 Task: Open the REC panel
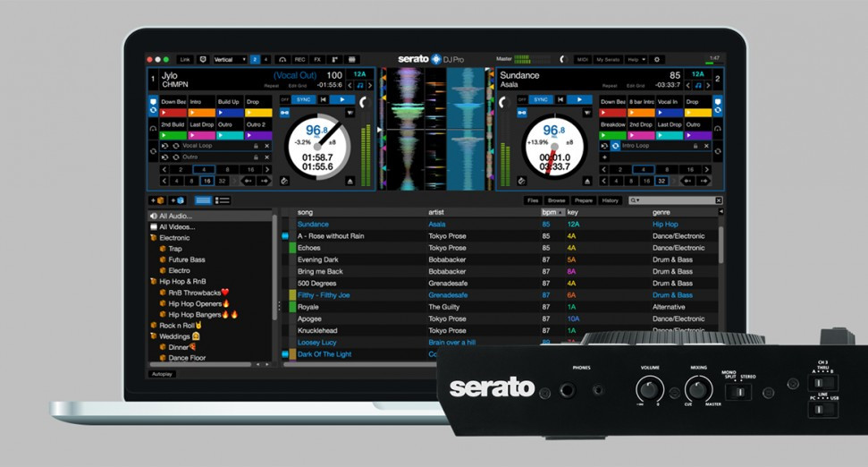pyautogui.click(x=299, y=59)
